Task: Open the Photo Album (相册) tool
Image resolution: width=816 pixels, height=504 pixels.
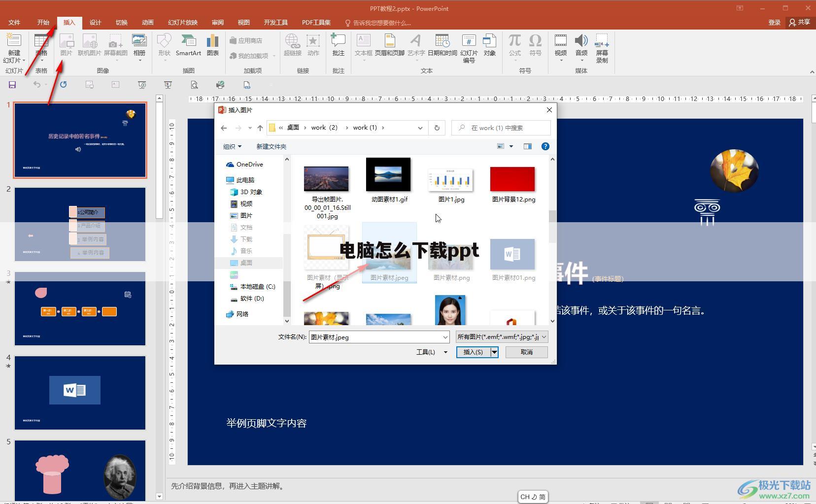Action: coord(139,47)
